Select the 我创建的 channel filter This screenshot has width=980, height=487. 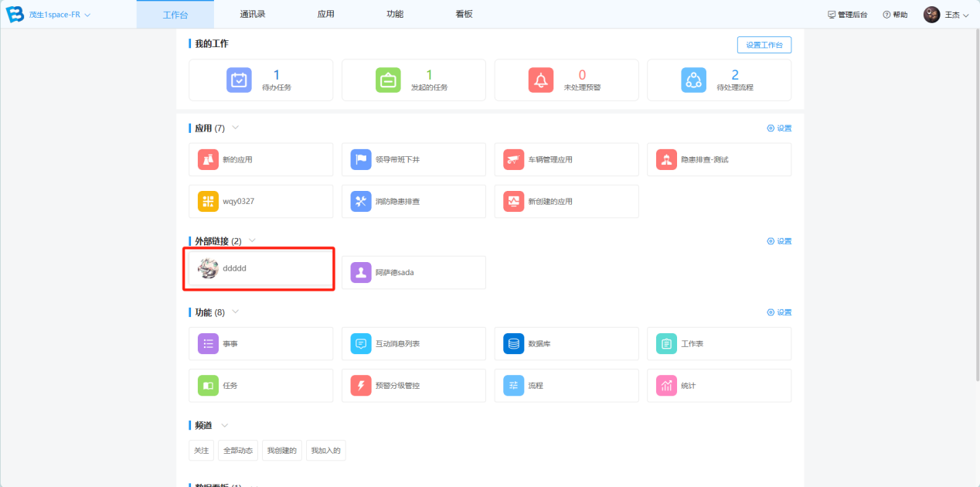pos(281,450)
